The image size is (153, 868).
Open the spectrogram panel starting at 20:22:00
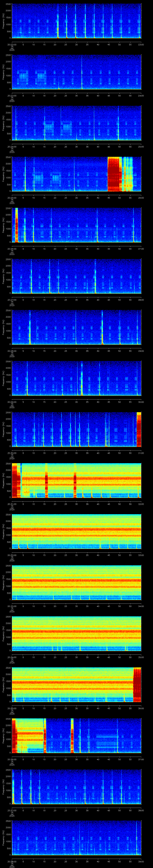76,21
